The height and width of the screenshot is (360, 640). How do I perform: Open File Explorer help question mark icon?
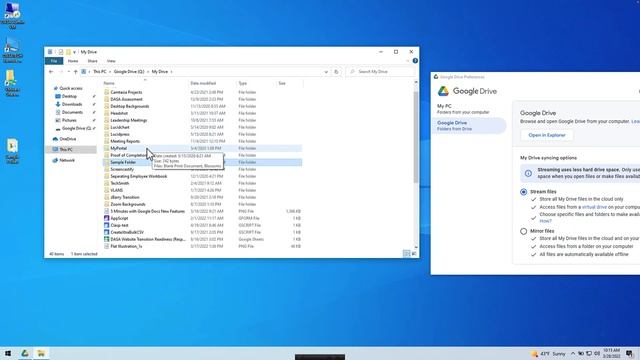pos(415,61)
